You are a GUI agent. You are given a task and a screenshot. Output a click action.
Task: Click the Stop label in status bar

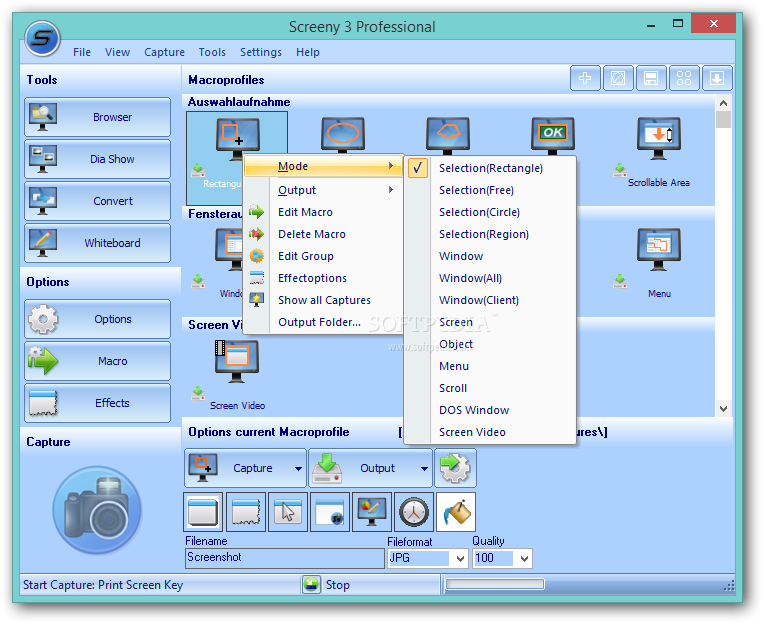338,585
